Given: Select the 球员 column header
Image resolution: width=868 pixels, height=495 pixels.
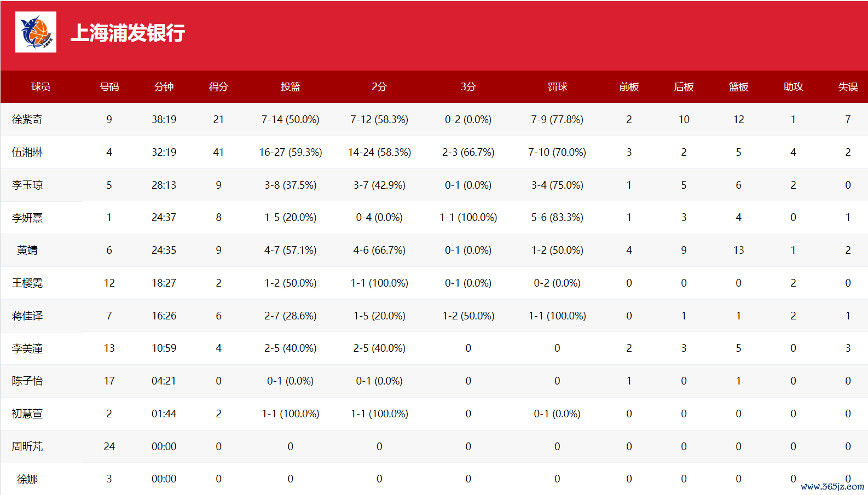Looking at the screenshot, I should (x=41, y=87).
